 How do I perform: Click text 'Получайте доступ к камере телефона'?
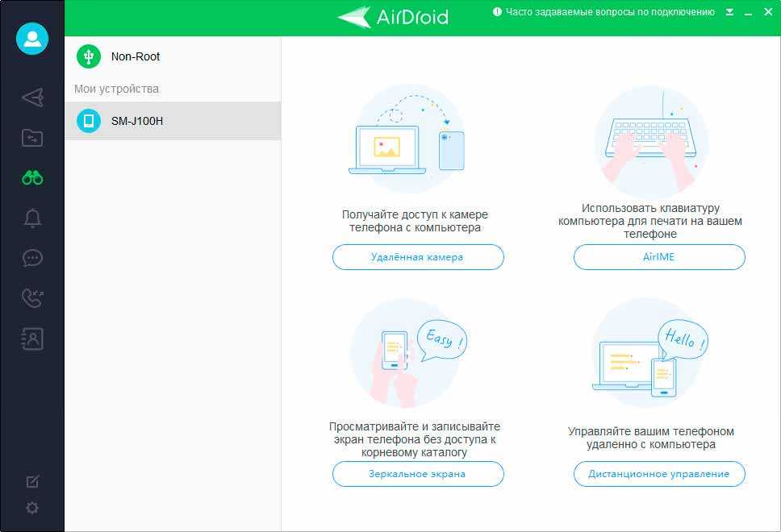click(x=415, y=221)
